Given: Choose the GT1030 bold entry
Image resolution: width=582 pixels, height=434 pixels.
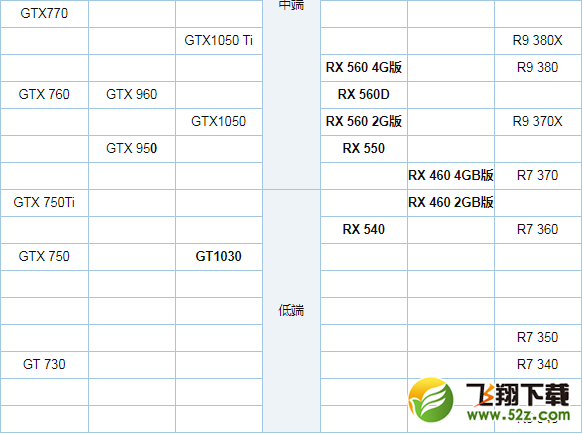Looking at the screenshot, I should (x=219, y=256).
